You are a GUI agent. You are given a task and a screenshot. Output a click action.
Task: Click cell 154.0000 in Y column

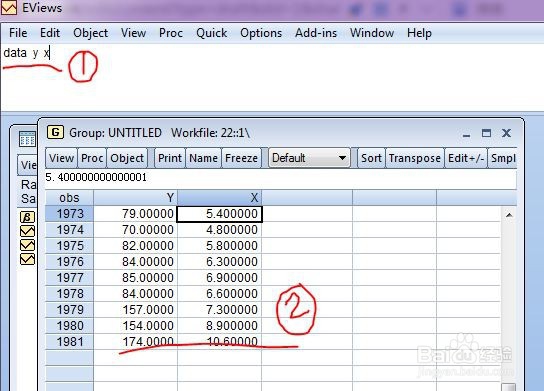(136, 325)
